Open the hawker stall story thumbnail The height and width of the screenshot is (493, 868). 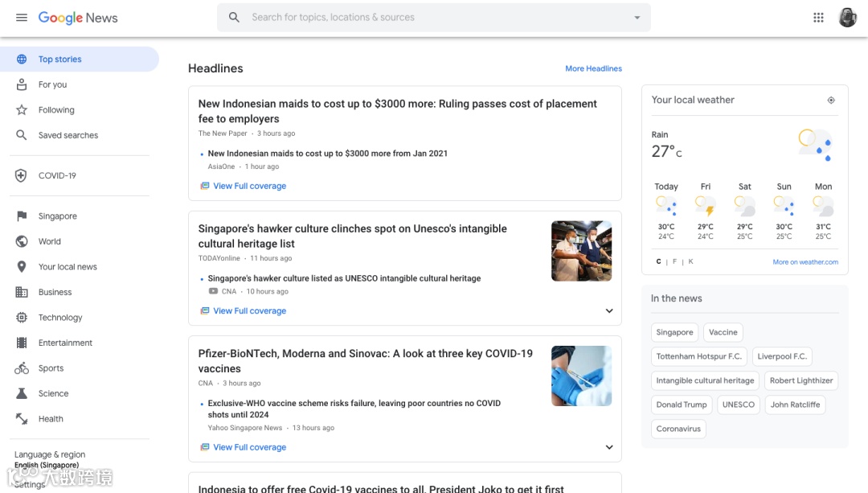(x=581, y=251)
